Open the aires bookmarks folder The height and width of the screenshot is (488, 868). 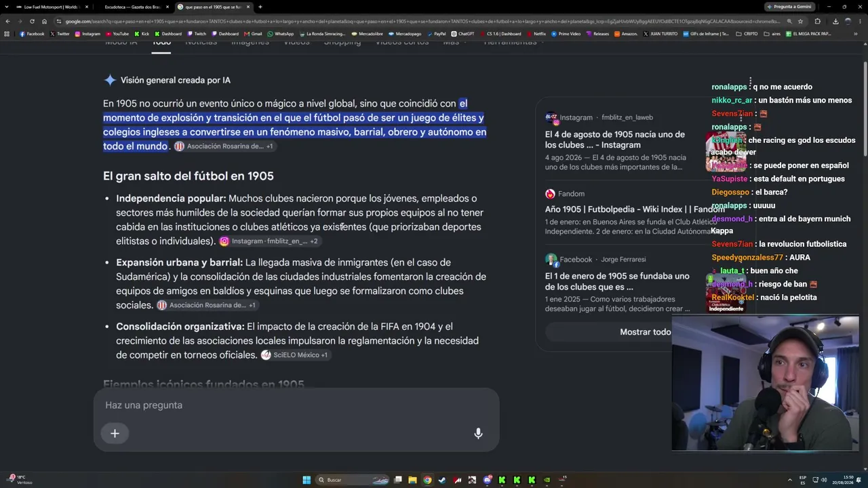click(773, 34)
